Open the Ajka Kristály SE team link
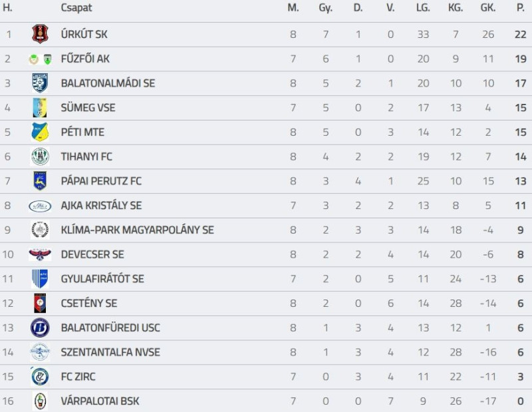532x412 pixels. coord(101,206)
